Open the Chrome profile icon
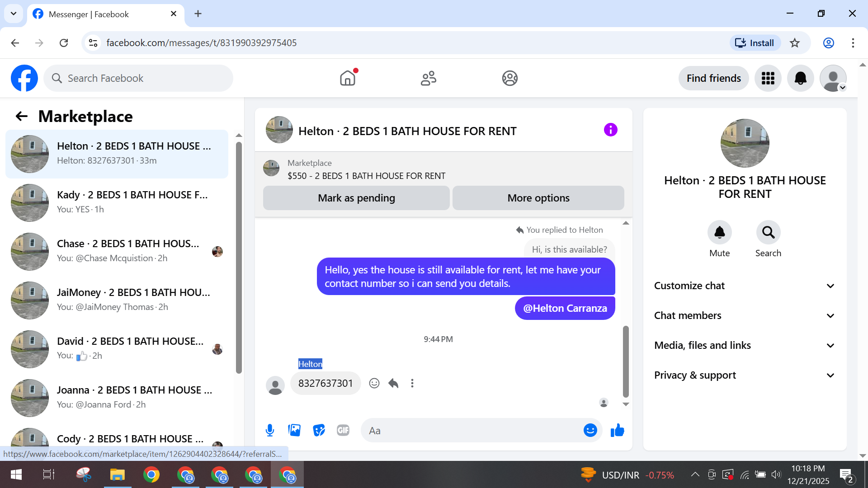 (829, 43)
